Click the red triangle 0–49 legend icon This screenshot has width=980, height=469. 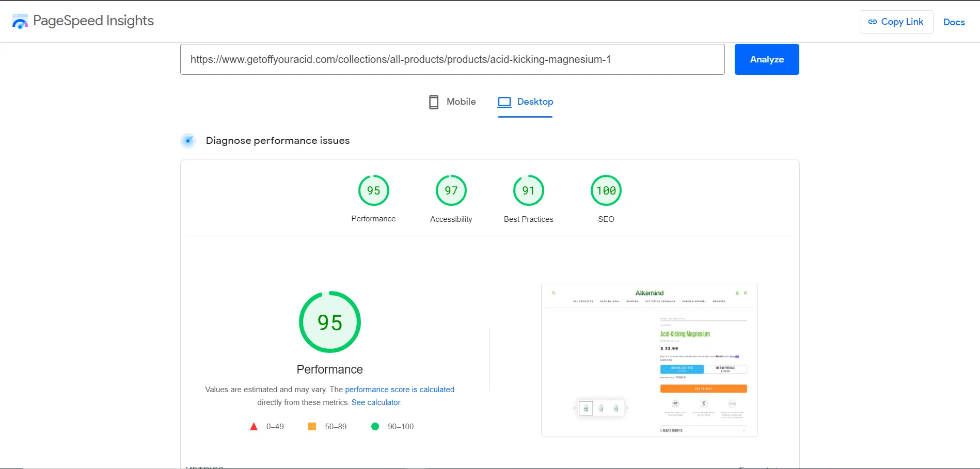(254, 427)
